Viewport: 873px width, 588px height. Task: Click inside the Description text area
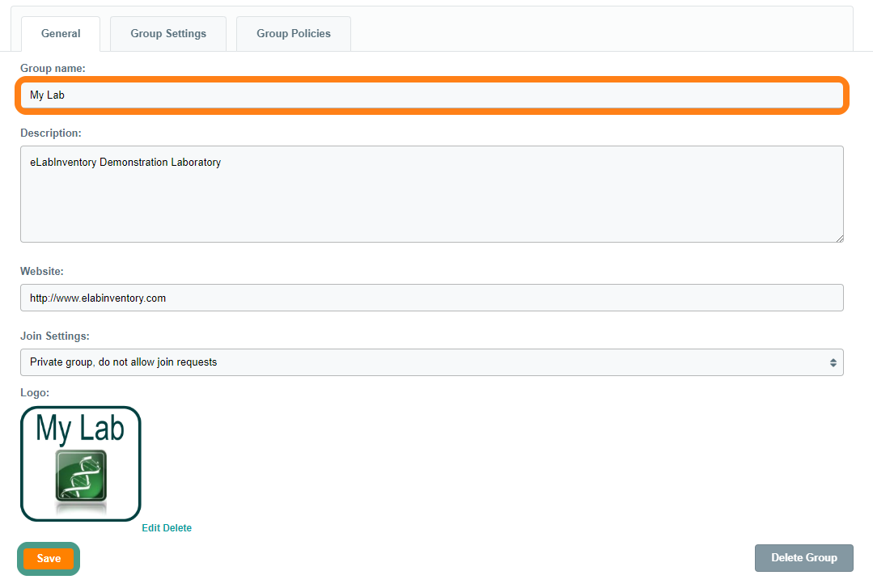pyautogui.click(x=431, y=194)
